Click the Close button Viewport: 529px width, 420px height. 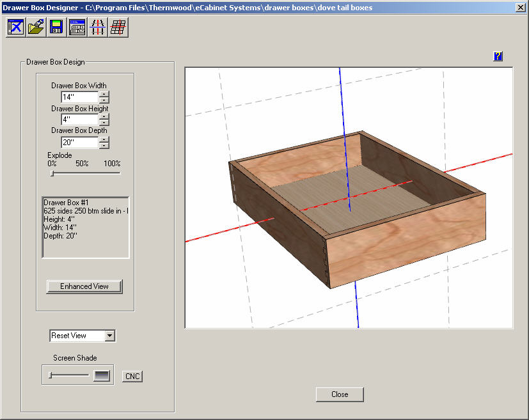(x=340, y=394)
